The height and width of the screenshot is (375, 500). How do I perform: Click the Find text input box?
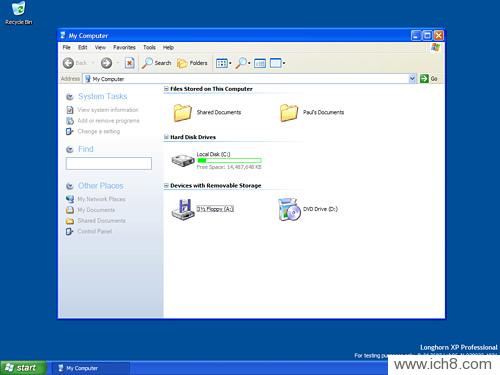click(109, 163)
